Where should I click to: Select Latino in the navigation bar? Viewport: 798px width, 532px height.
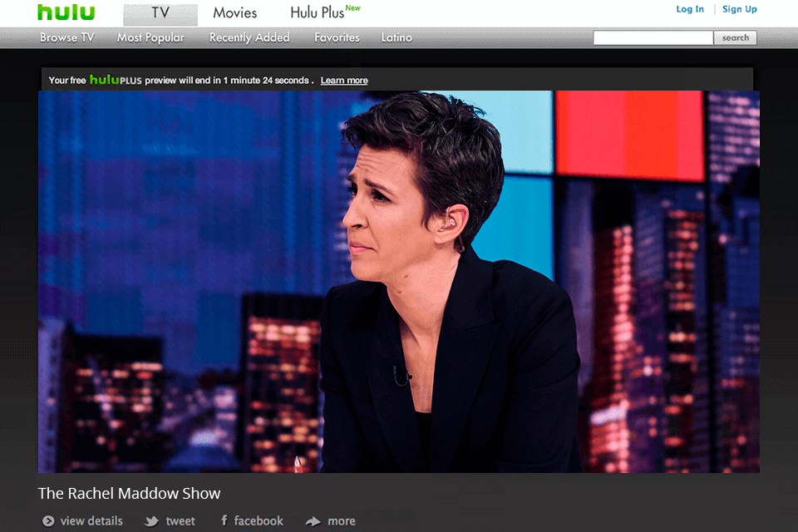click(x=397, y=37)
